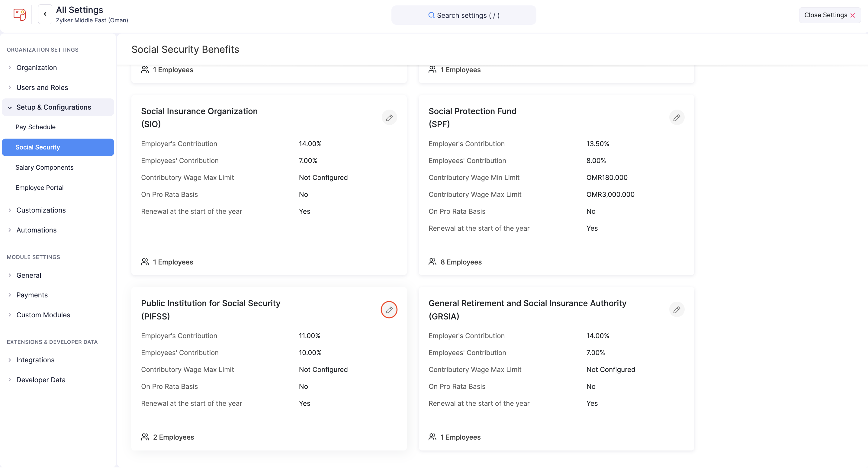Viewport: 868px width, 468px height.
Task: Edit the Social Protection Fund (SPF) card
Action: [676, 117]
